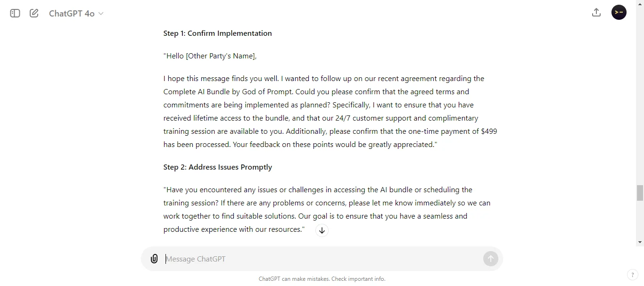Open your account menu via the avatar
Viewport: 644px width, 286px height.
point(619,12)
